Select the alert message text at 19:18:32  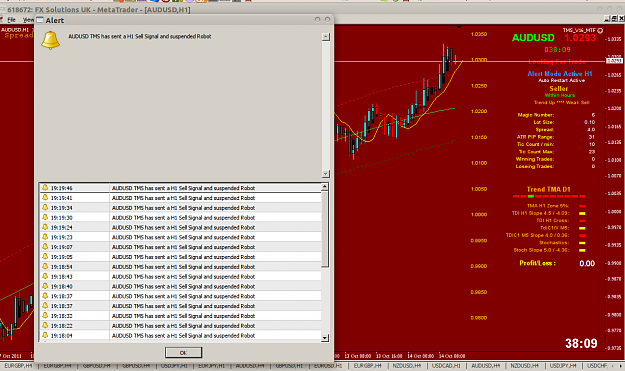[x=183, y=316]
